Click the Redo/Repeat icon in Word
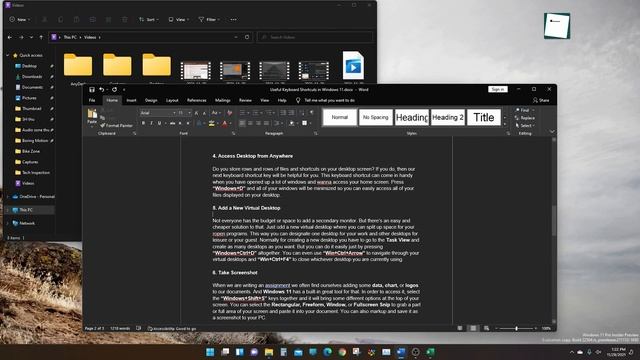Screen dimensions: 640x360 (x=115, y=89)
